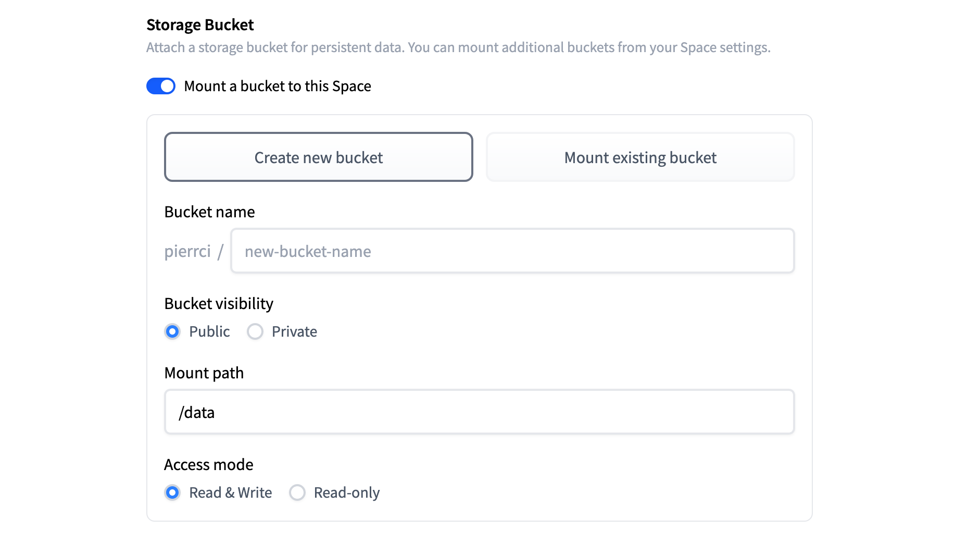Viewport: 980px width, 542px height.
Task: Click the Private label text
Action: (294, 331)
